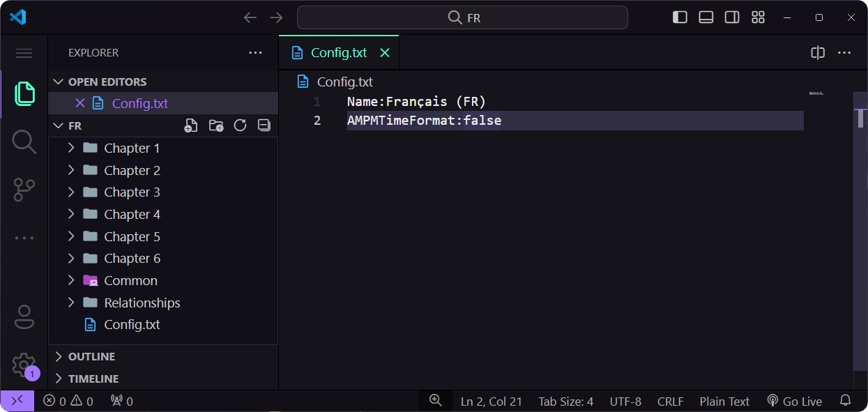Click Go Live in status bar
The image size is (868, 412).
pos(794,402)
